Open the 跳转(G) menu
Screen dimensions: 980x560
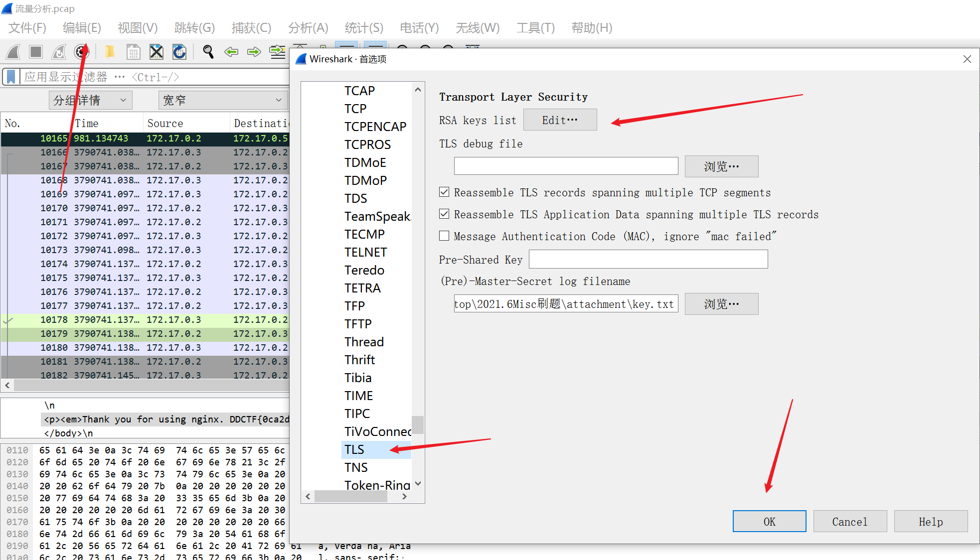point(194,27)
